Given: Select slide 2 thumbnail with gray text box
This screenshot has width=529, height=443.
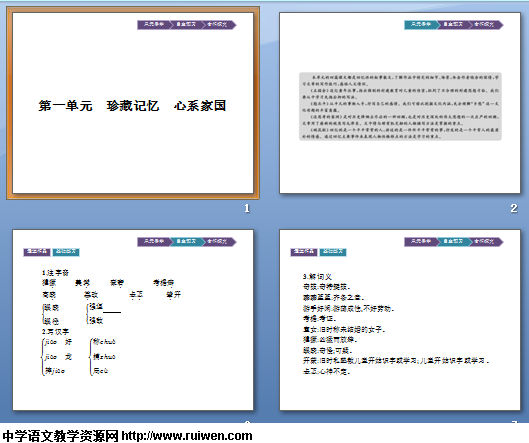Looking at the screenshot, I should (x=400, y=103).
